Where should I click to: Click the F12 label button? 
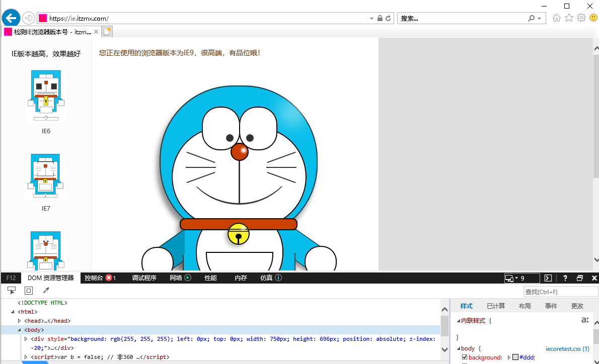(11, 278)
